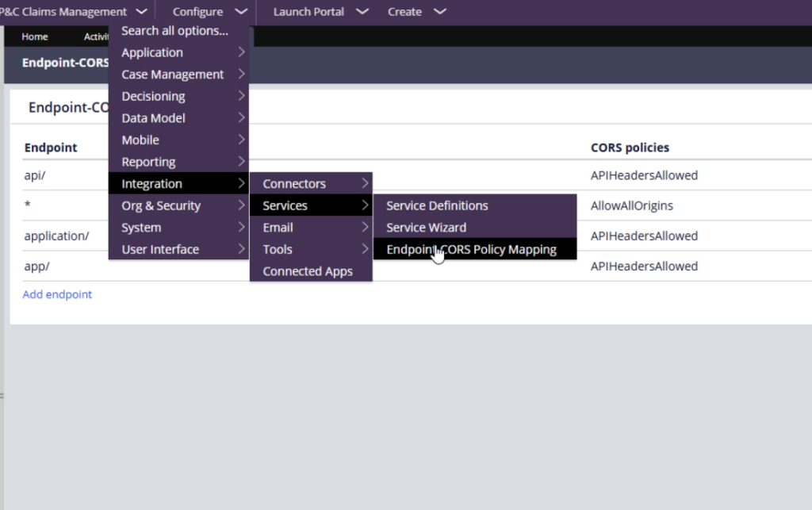
Task: Select the app/ endpoint cell
Action: pyautogui.click(x=36, y=267)
